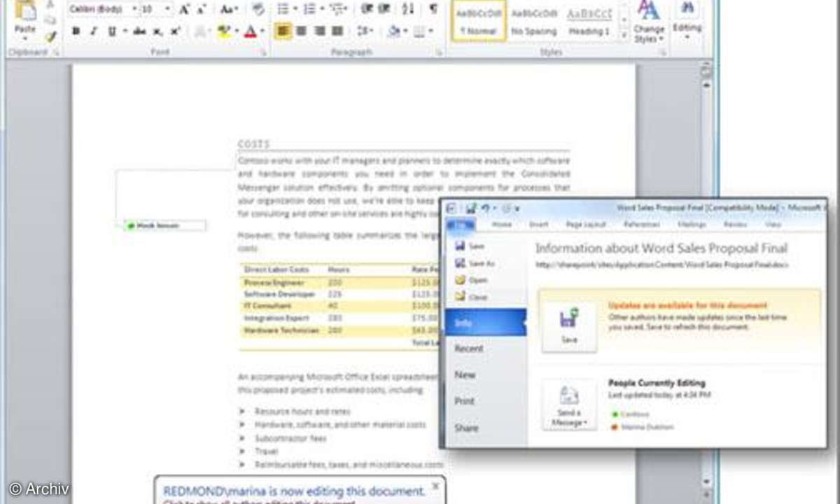Select New in the backstage menu
The width and height of the screenshot is (840, 504).
(x=465, y=374)
